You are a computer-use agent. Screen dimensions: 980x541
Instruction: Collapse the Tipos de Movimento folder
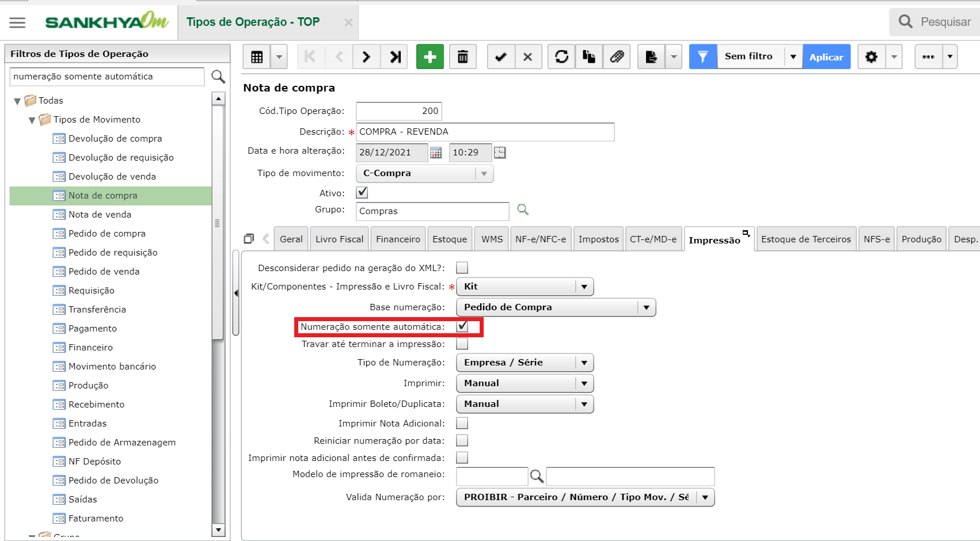33,119
